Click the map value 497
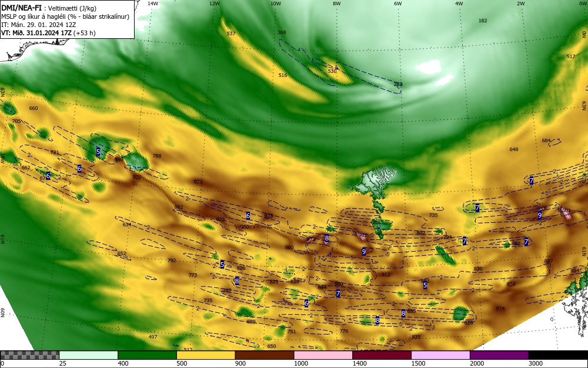 coord(153,336)
